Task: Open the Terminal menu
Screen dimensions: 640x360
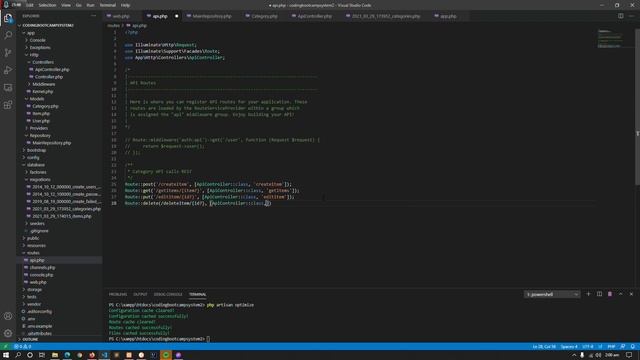Action: [x=108, y=5]
